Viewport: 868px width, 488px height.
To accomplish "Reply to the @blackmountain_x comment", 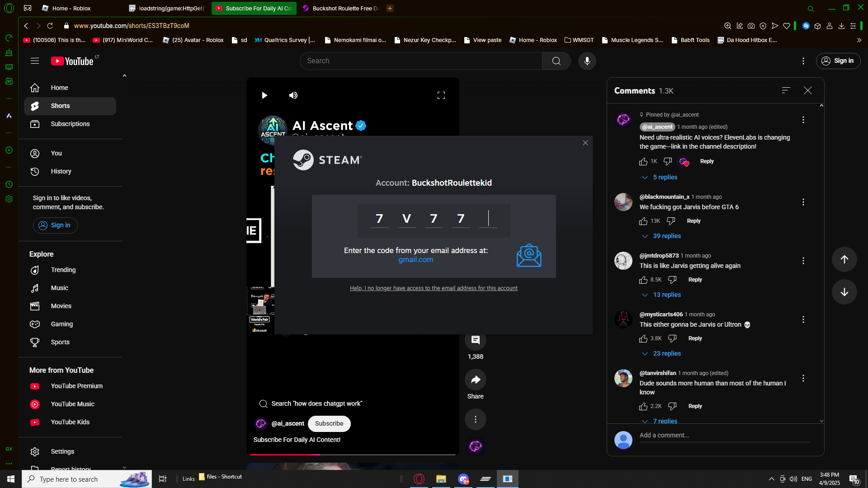I will pyautogui.click(x=693, y=221).
